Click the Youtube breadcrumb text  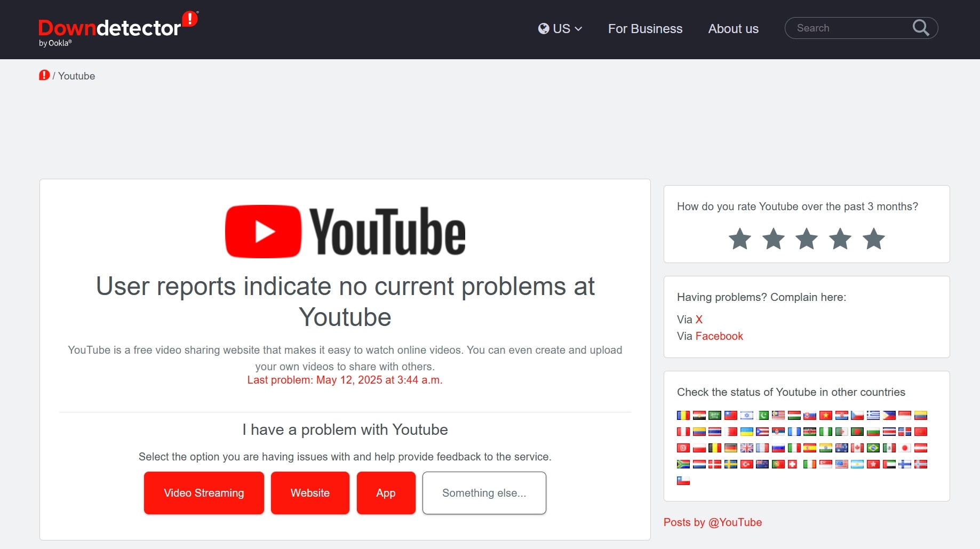click(76, 76)
